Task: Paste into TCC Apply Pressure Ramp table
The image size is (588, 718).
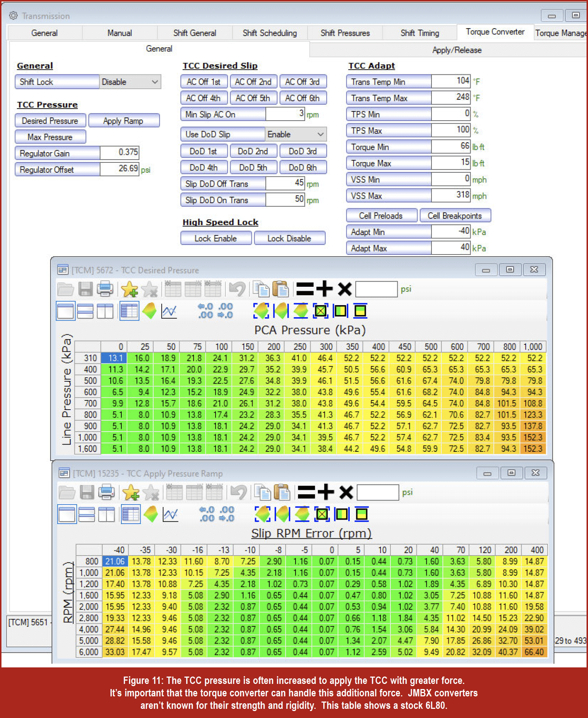Action: click(282, 492)
